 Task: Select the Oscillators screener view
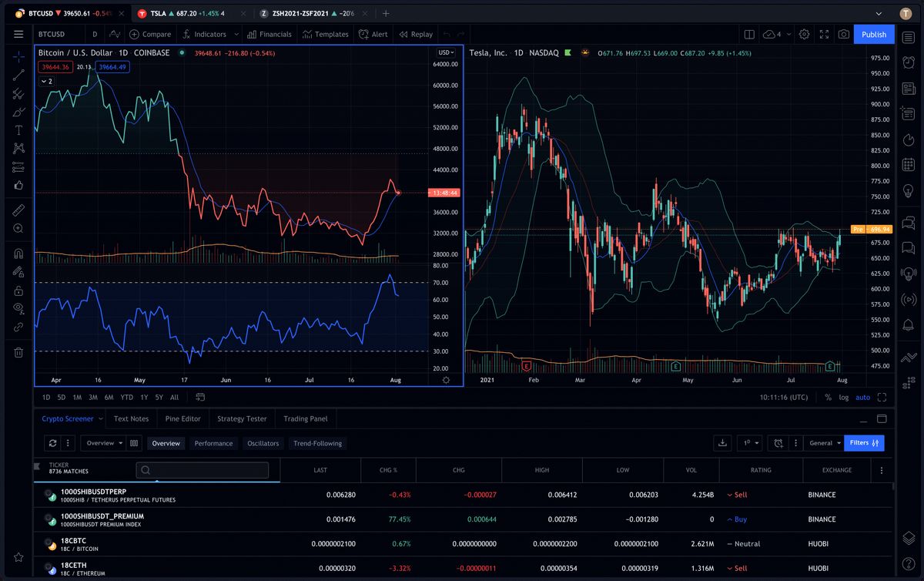click(263, 443)
